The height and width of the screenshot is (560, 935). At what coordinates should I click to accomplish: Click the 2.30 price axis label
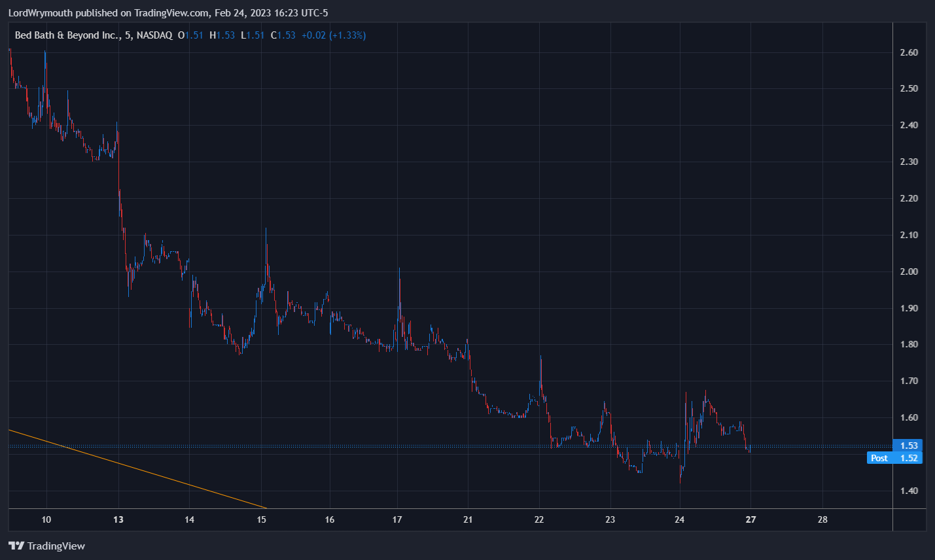click(x=909, y=162)
